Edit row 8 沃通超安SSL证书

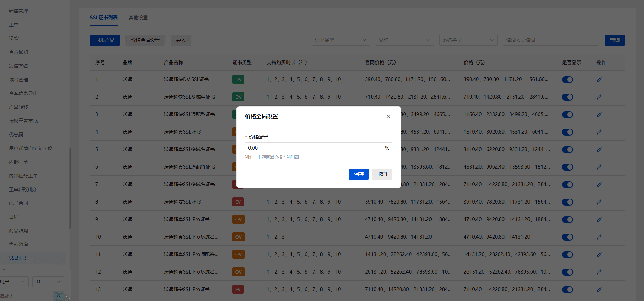click(599, 202)
